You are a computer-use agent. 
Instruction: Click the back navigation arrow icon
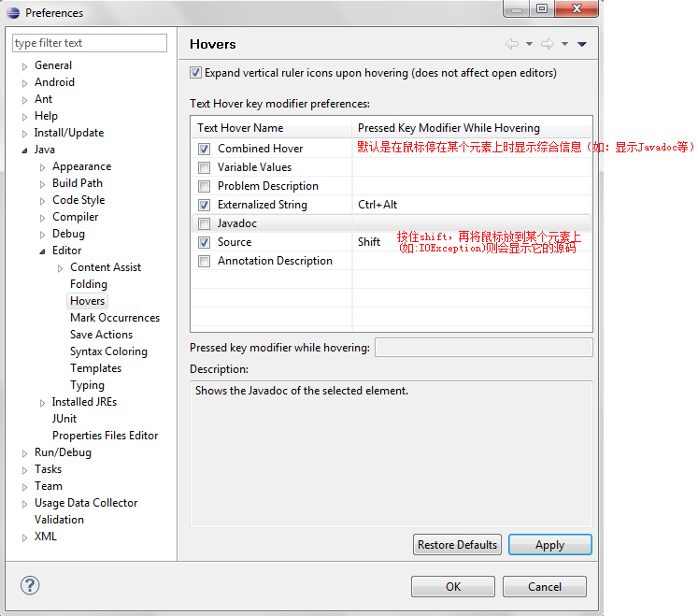point(512,44)
